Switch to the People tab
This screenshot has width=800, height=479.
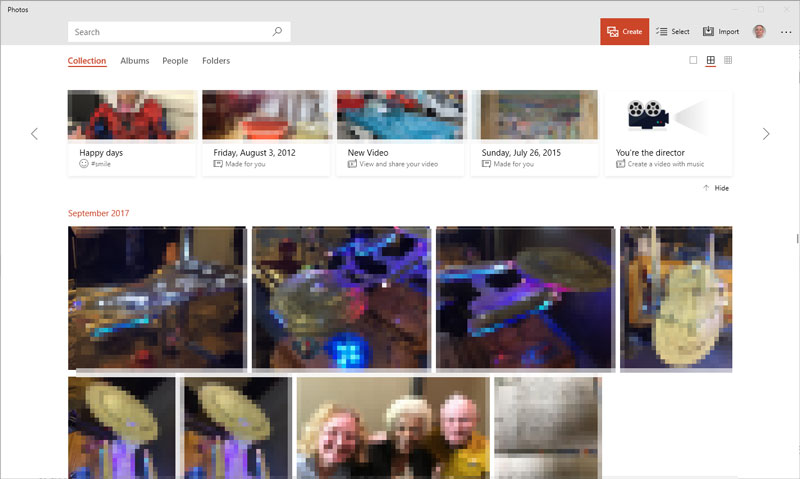pos(175,61)
